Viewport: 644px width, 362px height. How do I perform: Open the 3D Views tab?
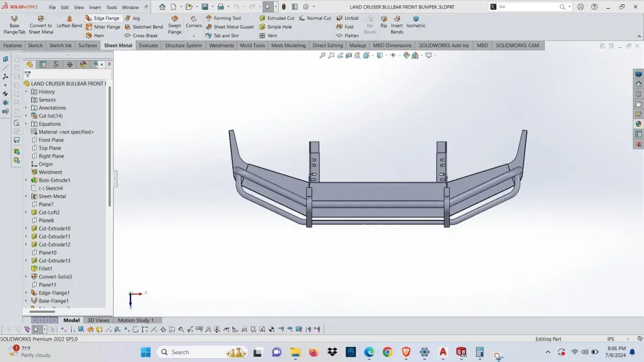click(98, 320)
